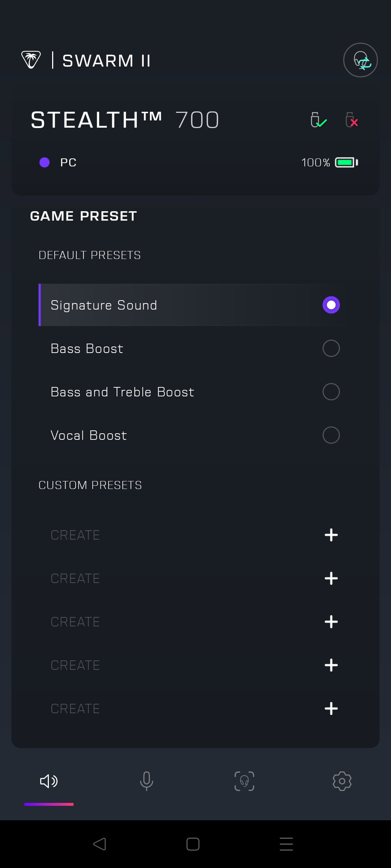Create a preset in the last slot
This screenshot has height=868, width=391.
click(331, 709)
